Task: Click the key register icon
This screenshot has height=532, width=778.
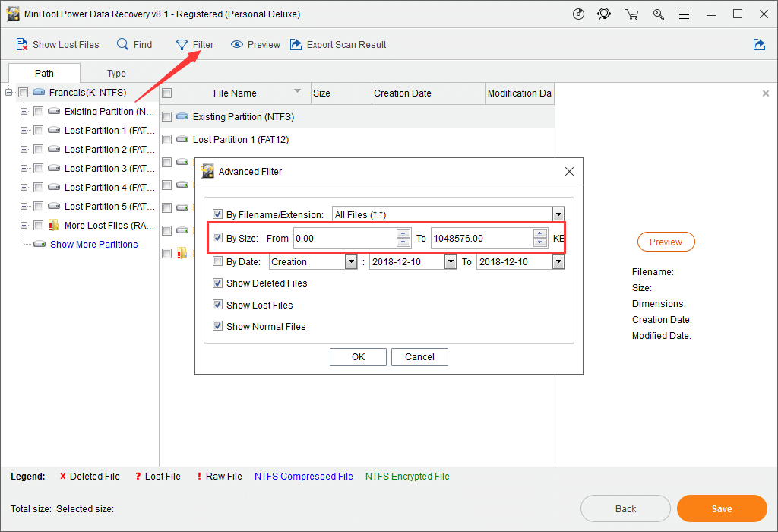Action: (659, 14)
